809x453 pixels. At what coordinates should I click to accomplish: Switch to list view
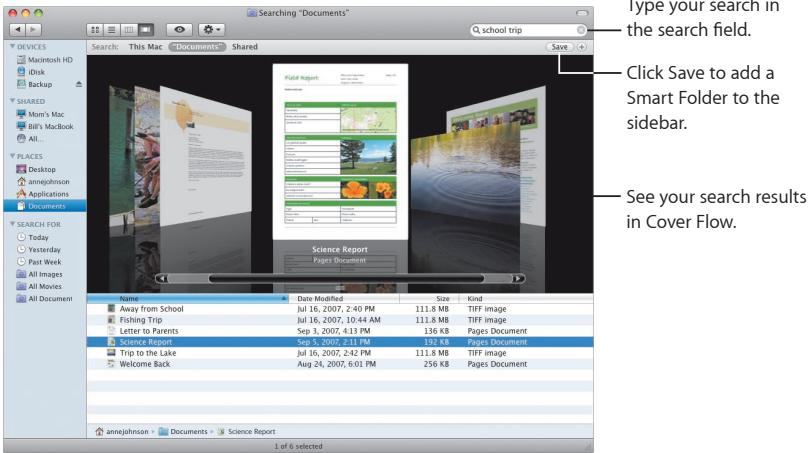[111, 30]
